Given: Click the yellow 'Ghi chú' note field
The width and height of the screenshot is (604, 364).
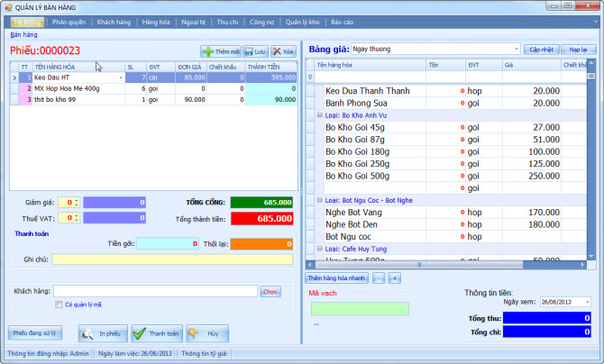Looking at the screenshot, I should (171, 259).
